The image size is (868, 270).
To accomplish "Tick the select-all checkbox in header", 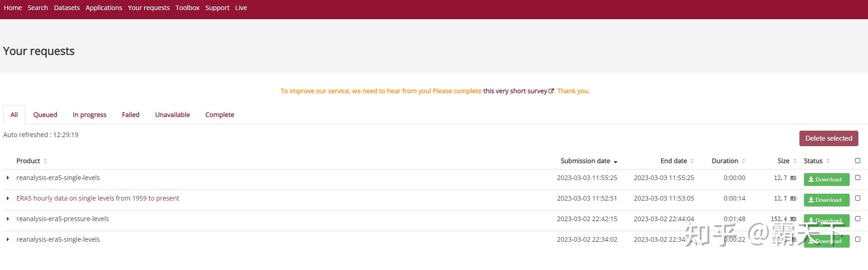I will [857, 160].
